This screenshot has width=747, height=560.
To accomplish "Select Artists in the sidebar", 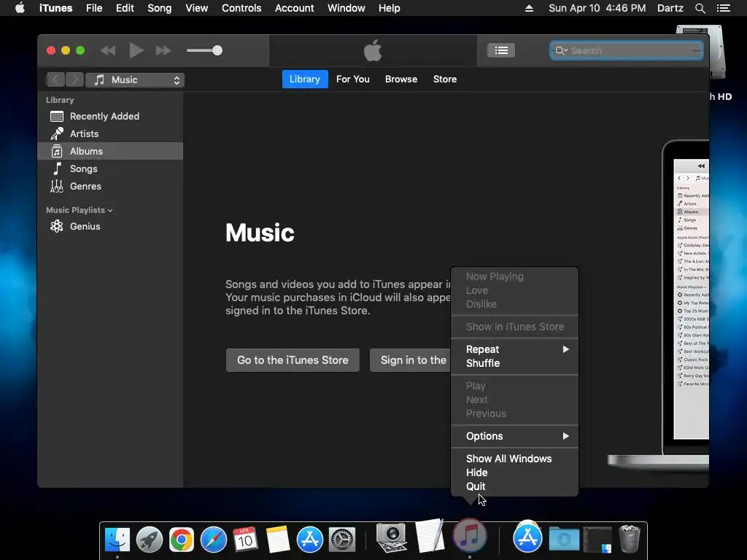I will point(110,134).
